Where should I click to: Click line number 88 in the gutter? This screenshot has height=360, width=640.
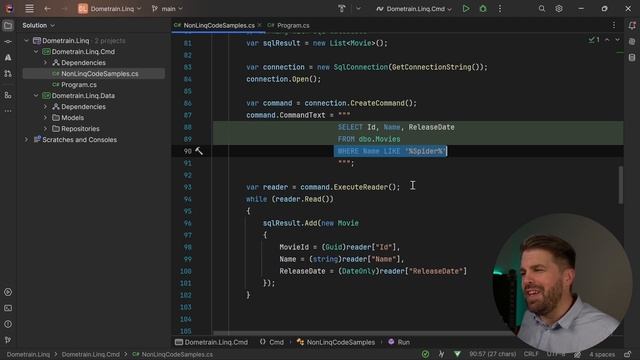(187, 127)
